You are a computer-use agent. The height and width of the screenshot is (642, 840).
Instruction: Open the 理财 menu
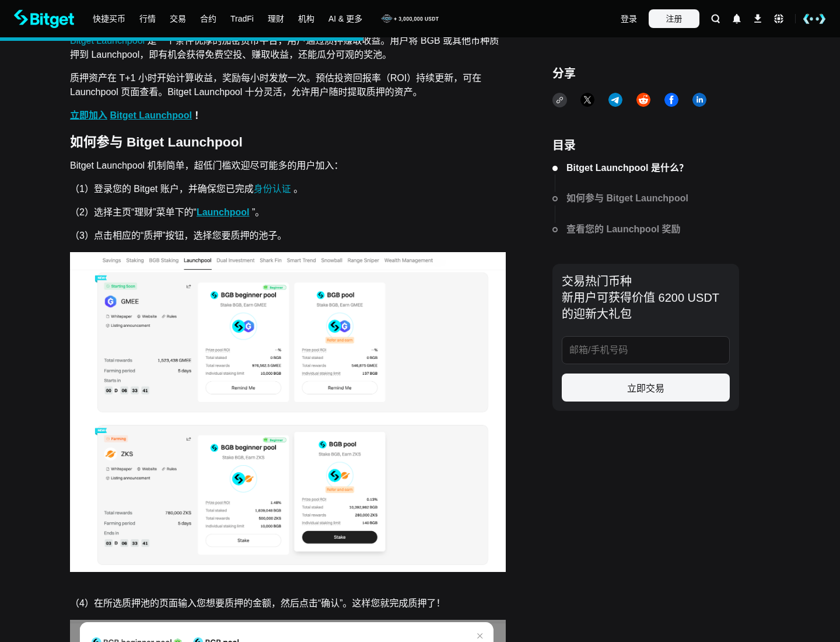(276, 19)
